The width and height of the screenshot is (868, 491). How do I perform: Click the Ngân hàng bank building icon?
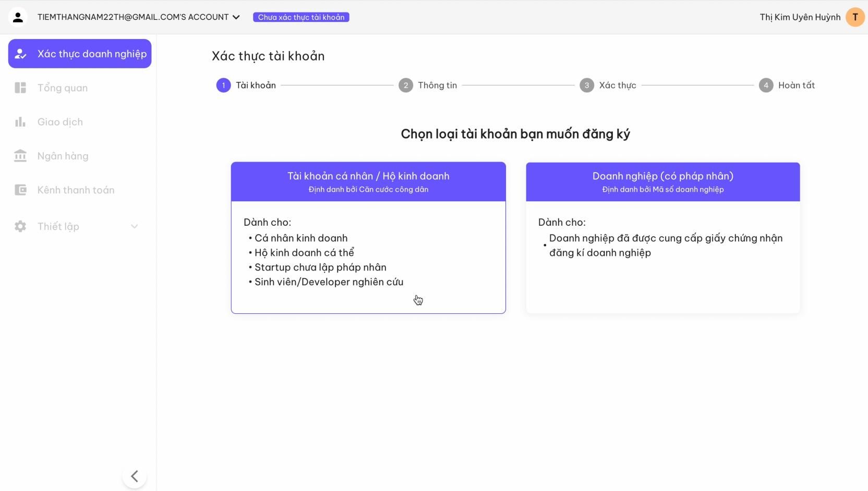[x=20, y=156]
